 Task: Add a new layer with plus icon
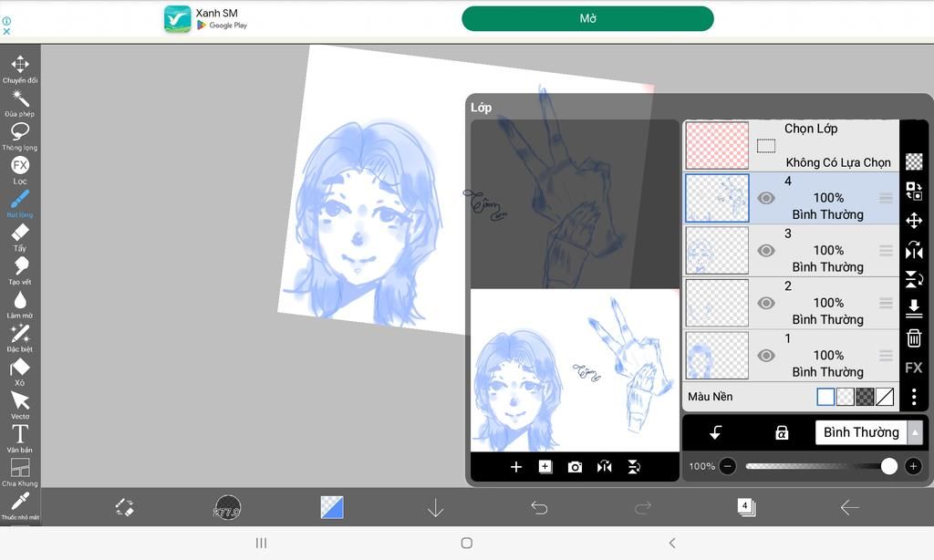pos(516,467)
